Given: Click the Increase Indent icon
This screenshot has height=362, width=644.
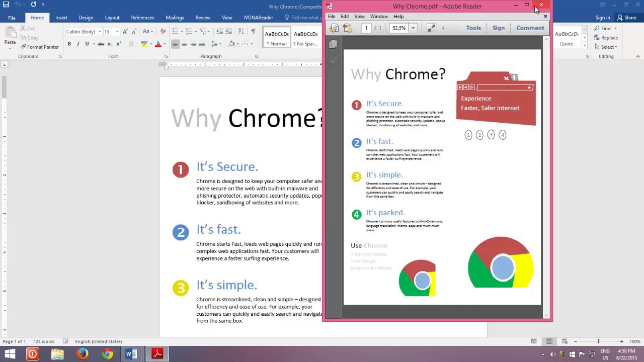Looking at the screenshot, I should coord(228,32).
